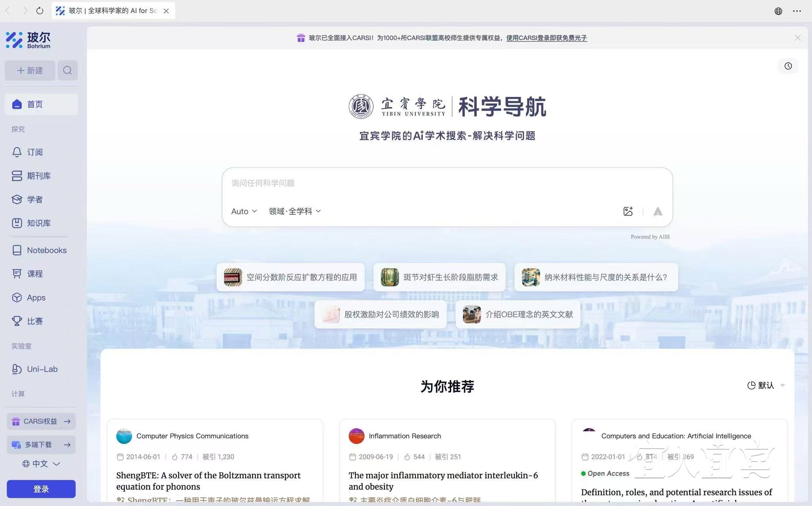Select the 介绍OBE理念的英文文献 suggestion card
This screenshot has width=812, height=506.
click(x=517, y=315)
